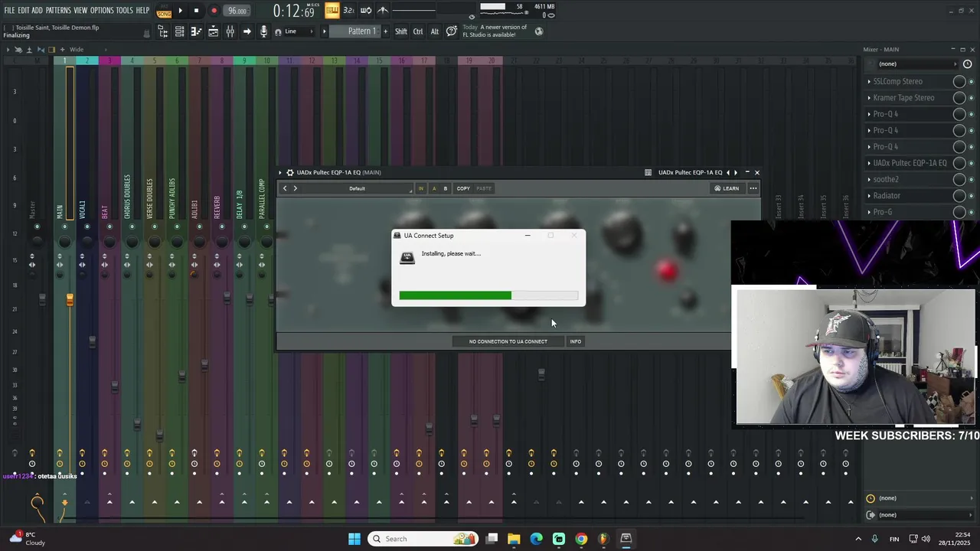The height and width of the screenshot is (551, 980).
Task: Click the COPY button in plugin
Action: 463,188
